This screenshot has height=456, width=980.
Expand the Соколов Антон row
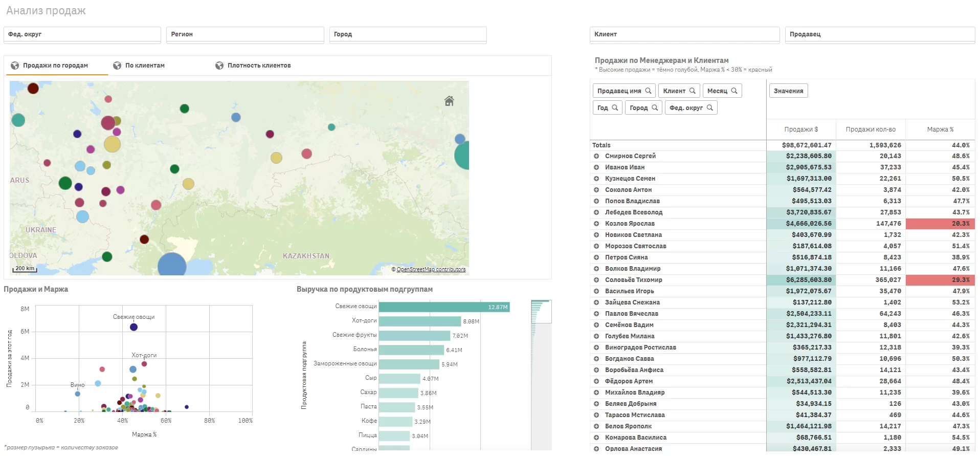[596, 190]
